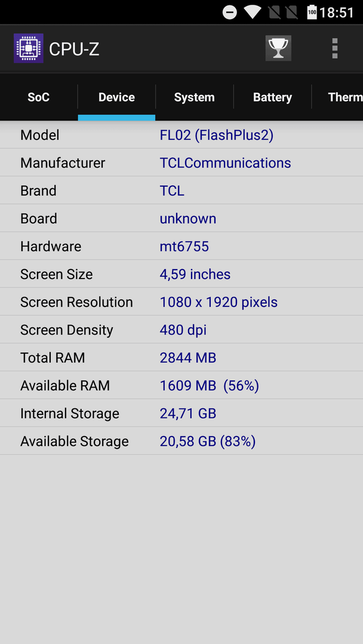Open the Battery tab
363x644 pixels.
(x=273, y=97)
